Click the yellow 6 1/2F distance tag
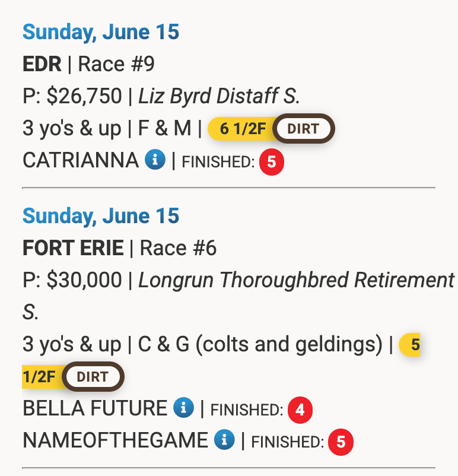458x476 pixels. tap(243, 129)
